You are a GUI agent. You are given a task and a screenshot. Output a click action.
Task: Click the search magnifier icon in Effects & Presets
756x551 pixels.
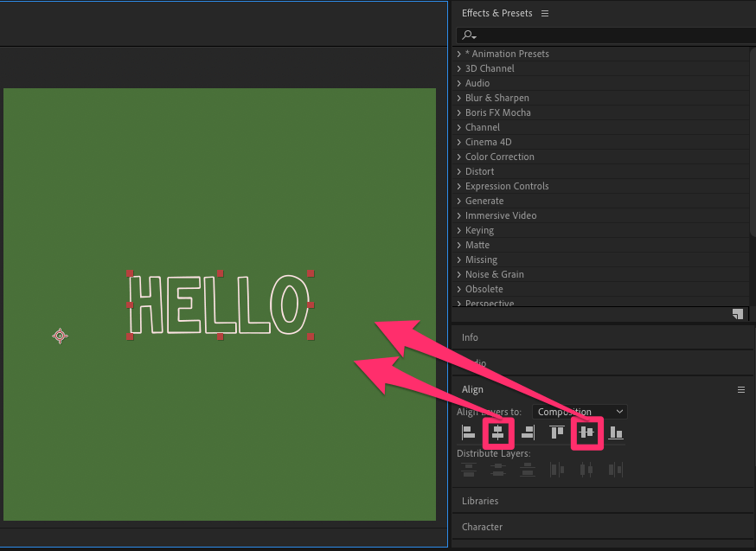(x=468, y=35)
